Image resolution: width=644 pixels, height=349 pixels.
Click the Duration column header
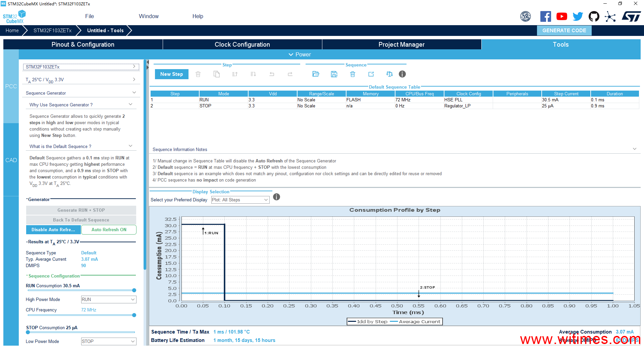click(615, 94)
